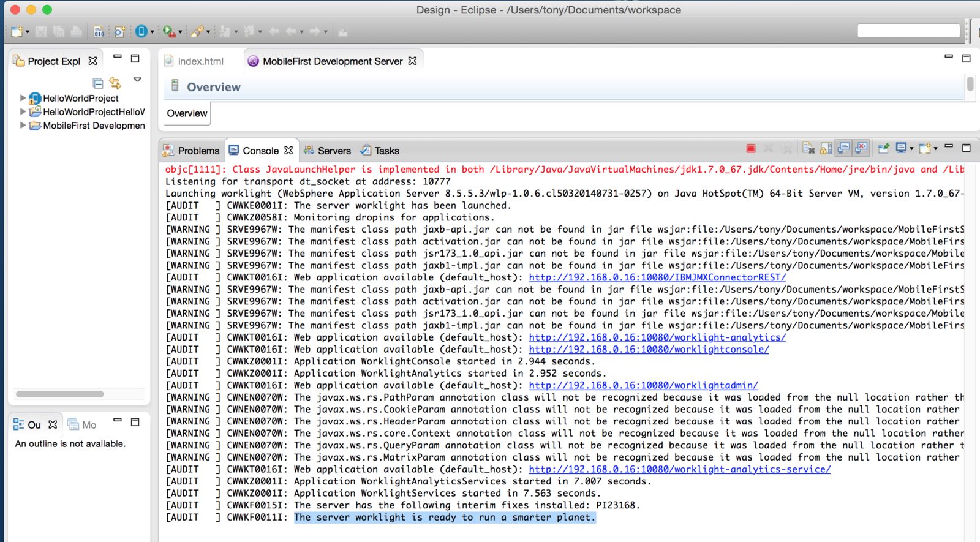Minimize the Project Explorer panel

coord(118,57)
